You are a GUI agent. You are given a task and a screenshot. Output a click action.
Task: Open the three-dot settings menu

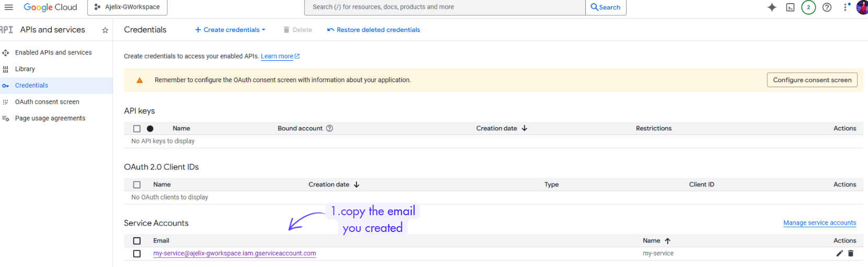tap(846, 7)
